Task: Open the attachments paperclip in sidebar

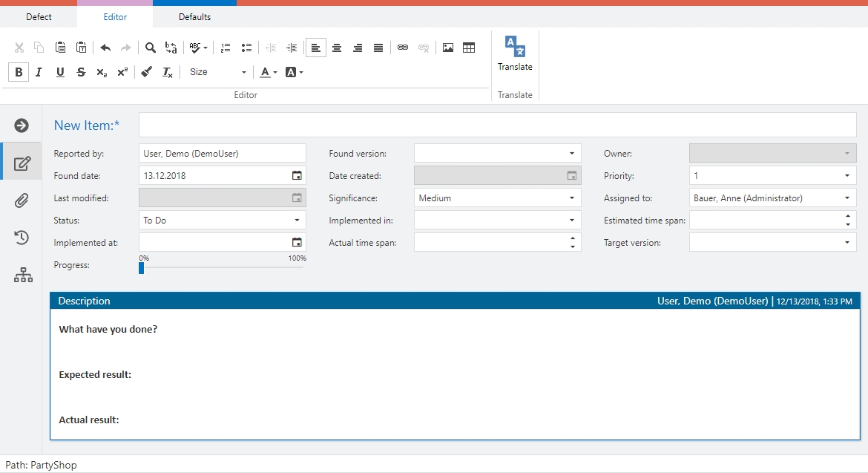Action: pyautogui.click(x=22, y=200)
